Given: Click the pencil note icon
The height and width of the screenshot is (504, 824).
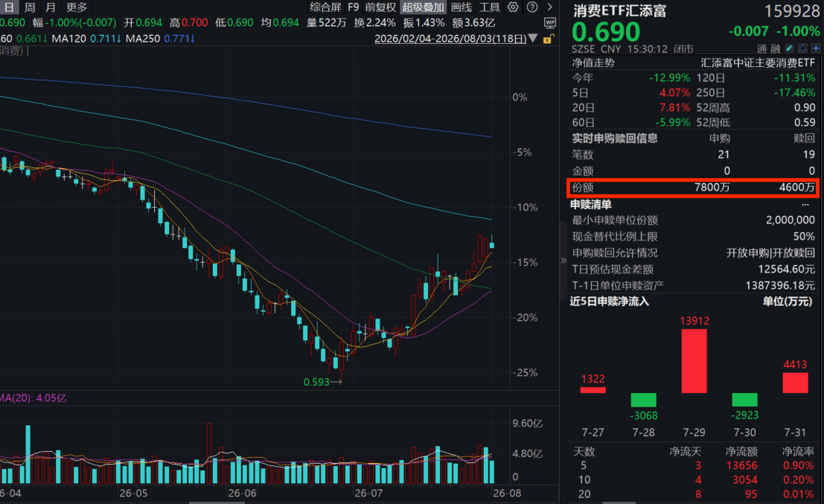Looking at the screenshot, I should click(x=789, y=48).
